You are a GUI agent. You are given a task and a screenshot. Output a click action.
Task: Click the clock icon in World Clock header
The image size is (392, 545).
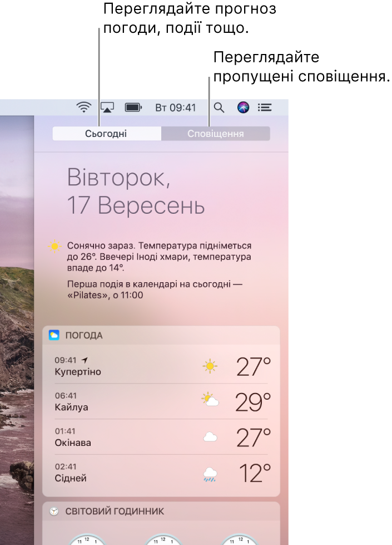[x=54, y=511]
